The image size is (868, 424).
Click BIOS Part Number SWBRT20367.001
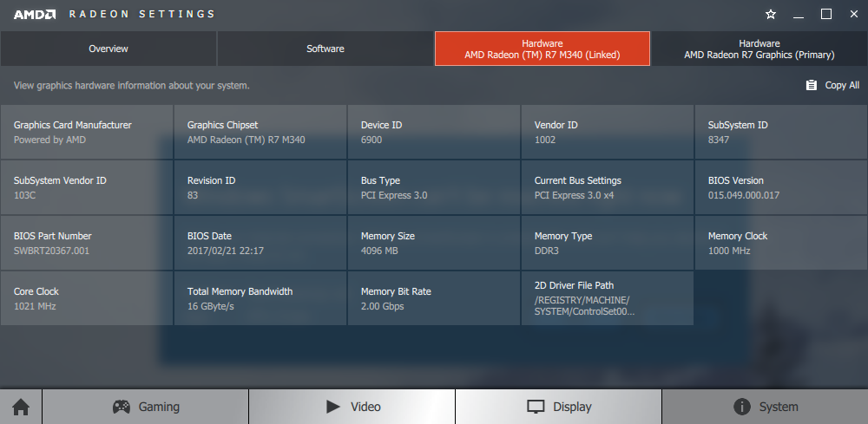point(51,251)
